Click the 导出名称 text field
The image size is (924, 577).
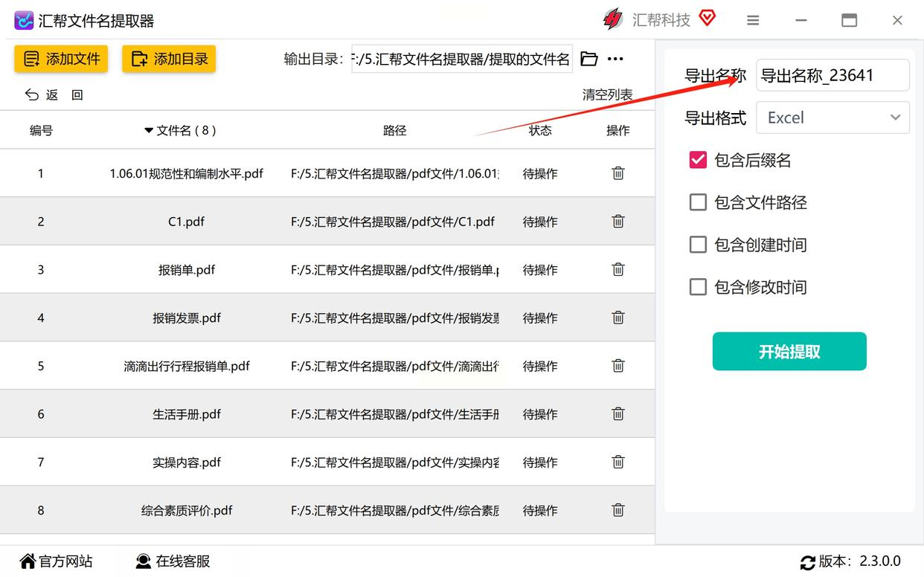click(x=832, y=75)
